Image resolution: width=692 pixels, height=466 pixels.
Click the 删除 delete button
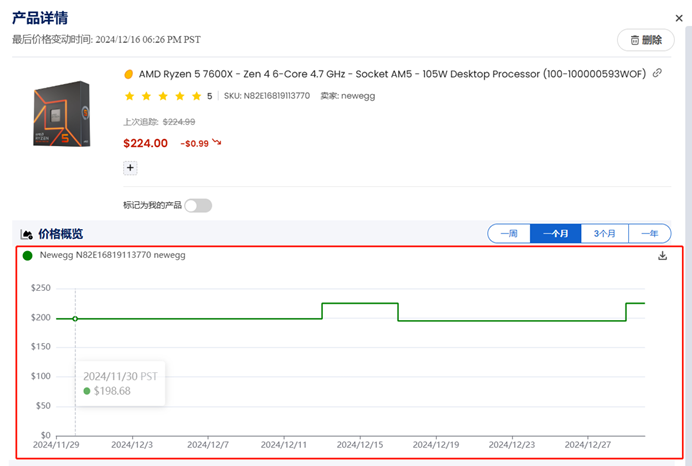point(645,40)
